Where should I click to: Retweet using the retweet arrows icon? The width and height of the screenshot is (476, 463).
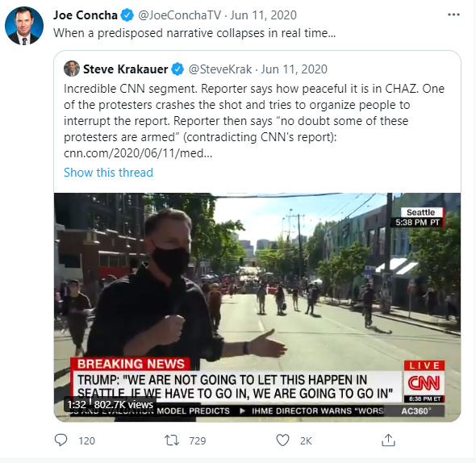[172, 440]
